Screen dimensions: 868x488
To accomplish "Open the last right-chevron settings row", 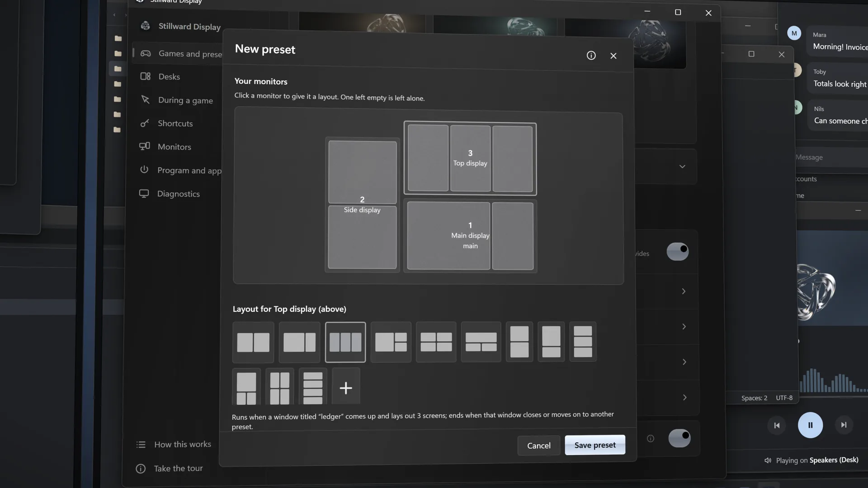I will [x=685, y=398].
